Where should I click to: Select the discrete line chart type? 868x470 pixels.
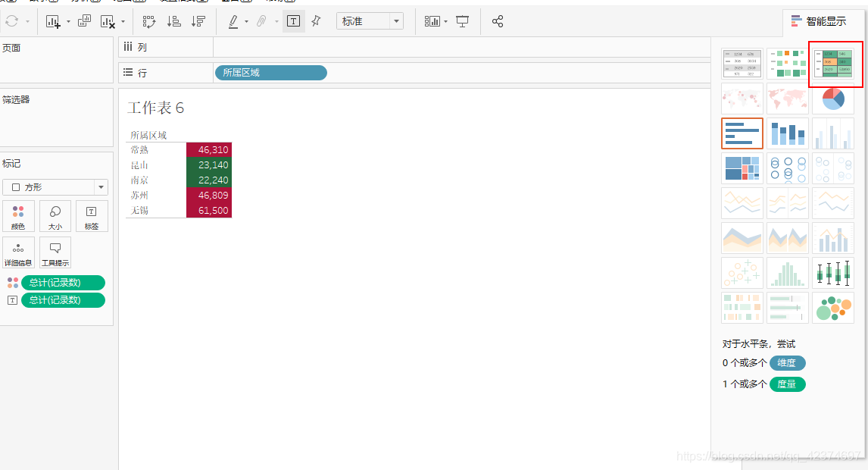[x=788, y=203]
